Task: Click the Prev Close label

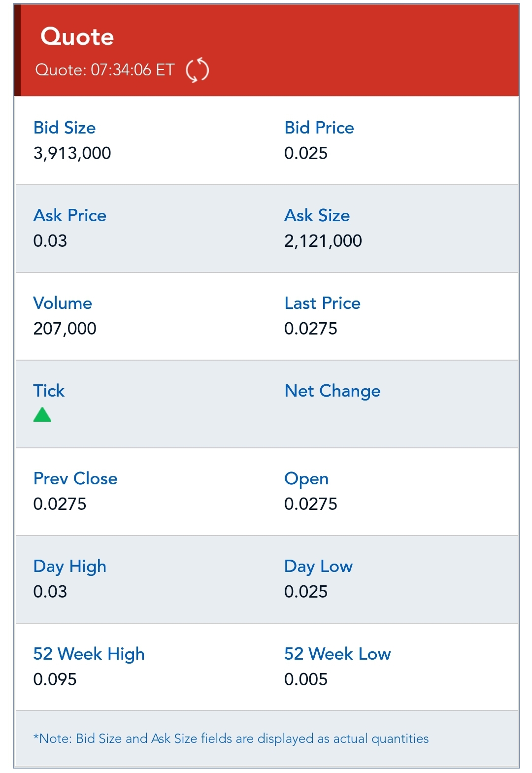Action: [x=75, y=478]
